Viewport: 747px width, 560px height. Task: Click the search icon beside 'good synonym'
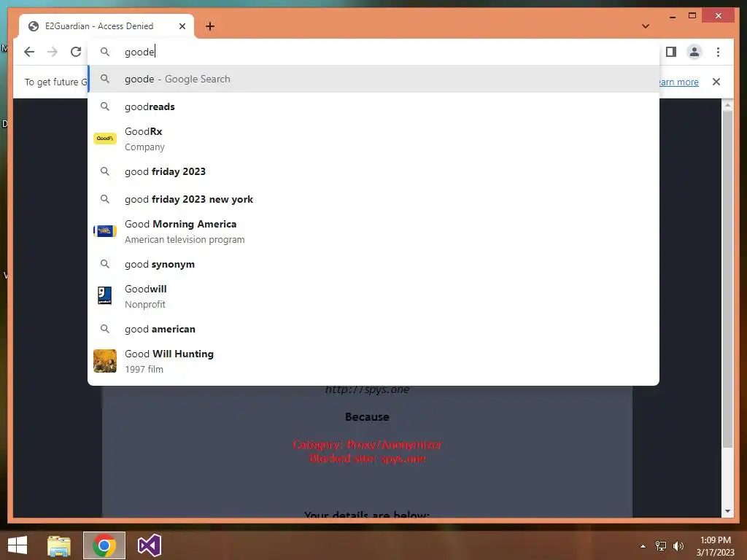click(105, 264)
